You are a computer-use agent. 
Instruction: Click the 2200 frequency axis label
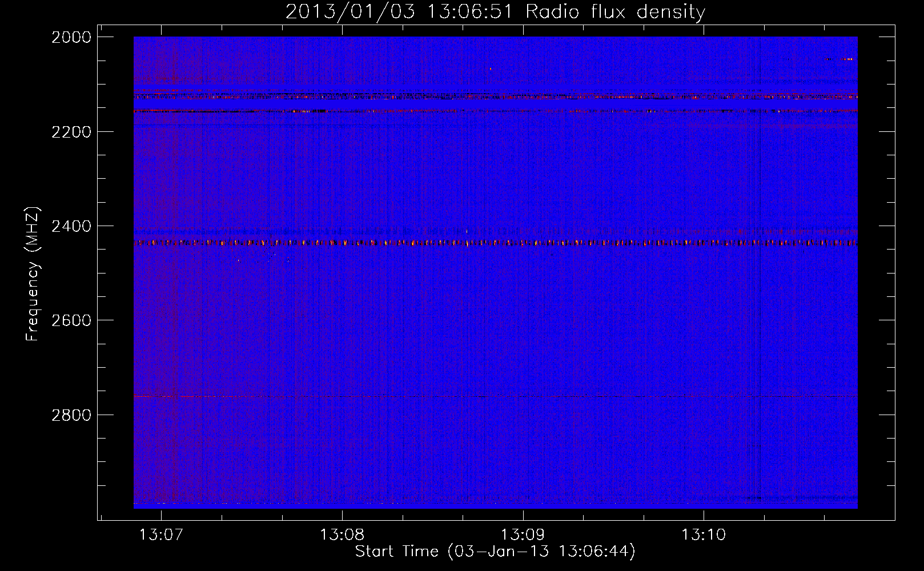pos(71,132)
